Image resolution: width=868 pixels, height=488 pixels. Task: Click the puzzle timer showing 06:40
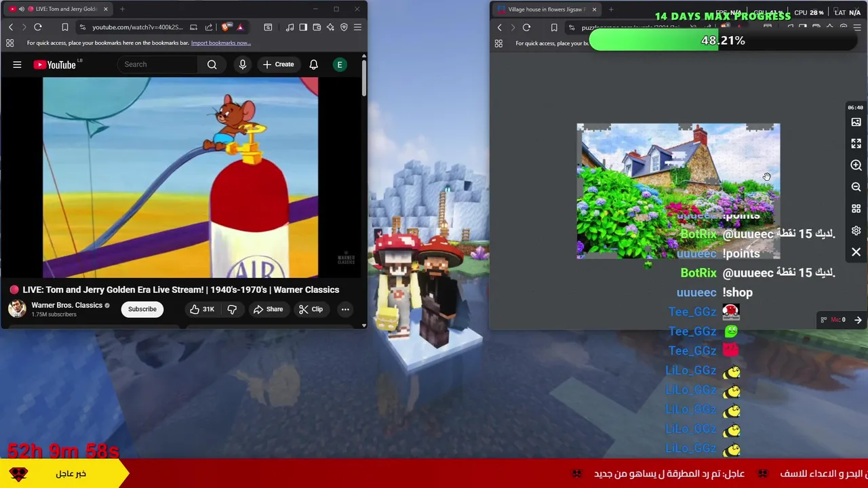point(855,107)
